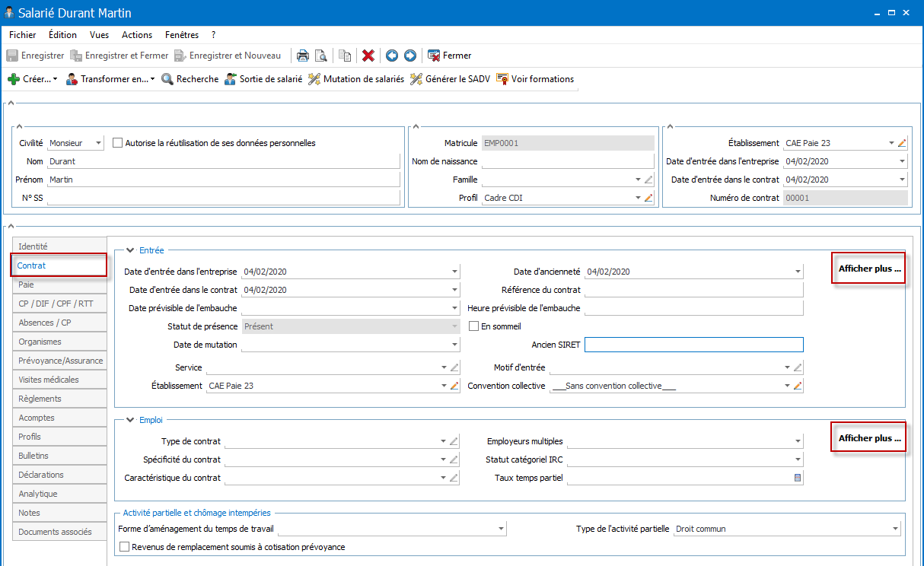Open the Date de mutation dropdown

pos(454,345)
